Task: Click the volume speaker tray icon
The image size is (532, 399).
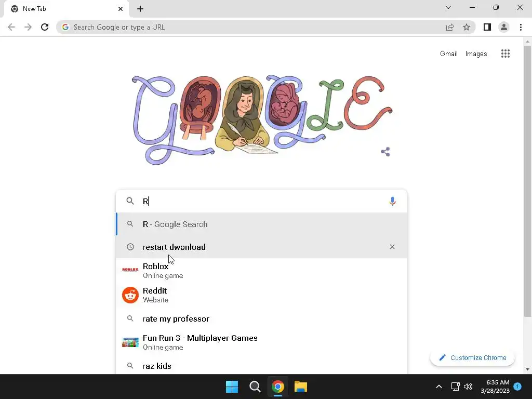Action: 468,387
